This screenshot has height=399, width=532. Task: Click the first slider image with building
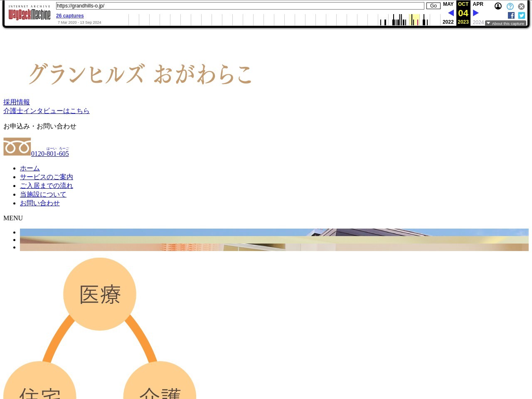pos(274,232)
